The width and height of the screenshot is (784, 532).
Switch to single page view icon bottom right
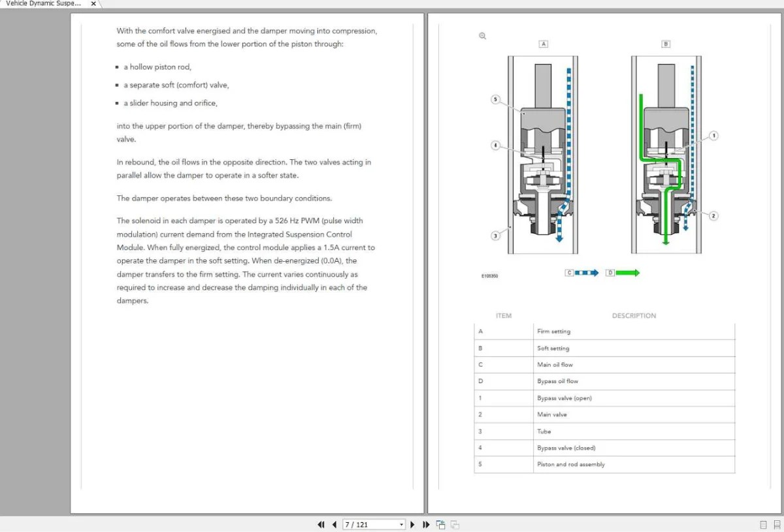point(762,524)
